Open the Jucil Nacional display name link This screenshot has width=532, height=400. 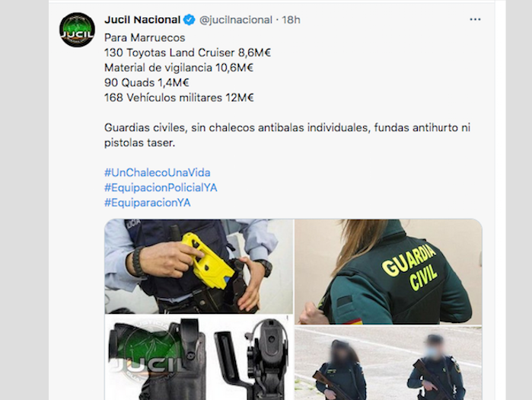coord(142,20)
